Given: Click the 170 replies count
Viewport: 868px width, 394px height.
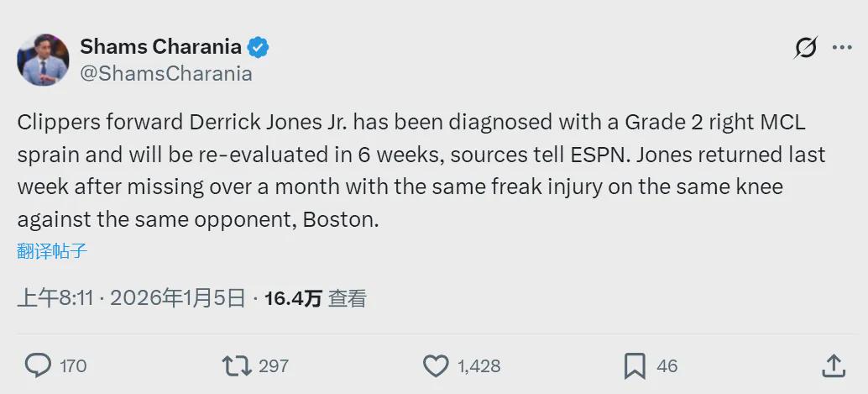Looking at the screenshot, I should [73, 366].
